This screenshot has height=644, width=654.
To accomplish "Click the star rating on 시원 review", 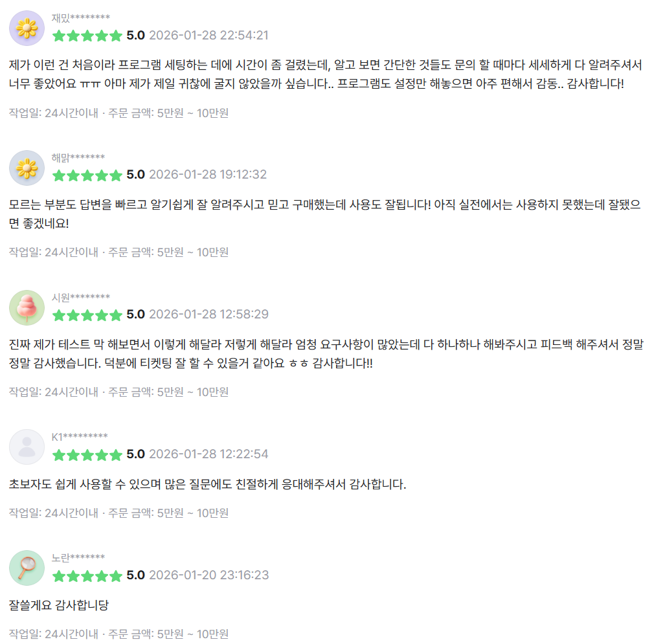I will [x=87, y=315].
